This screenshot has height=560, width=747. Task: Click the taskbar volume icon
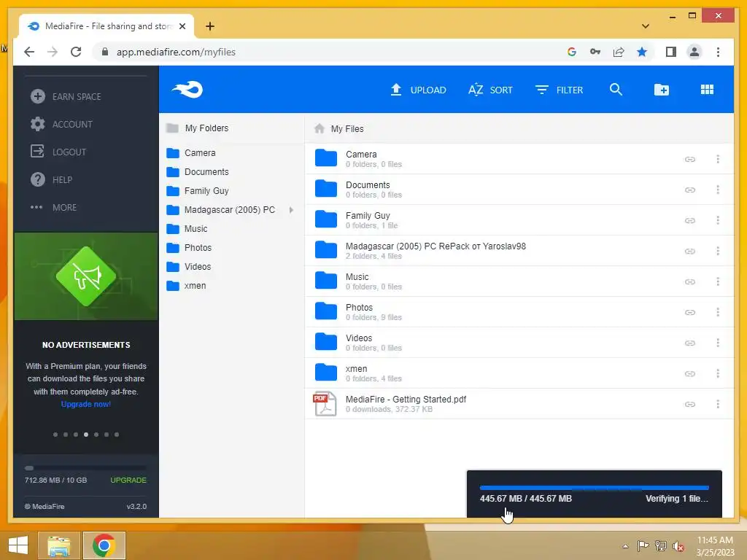point(678,546)
